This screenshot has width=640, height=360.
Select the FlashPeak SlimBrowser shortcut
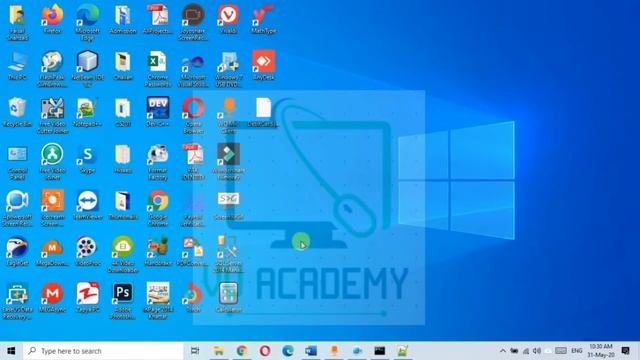click(x=52, y=69)
